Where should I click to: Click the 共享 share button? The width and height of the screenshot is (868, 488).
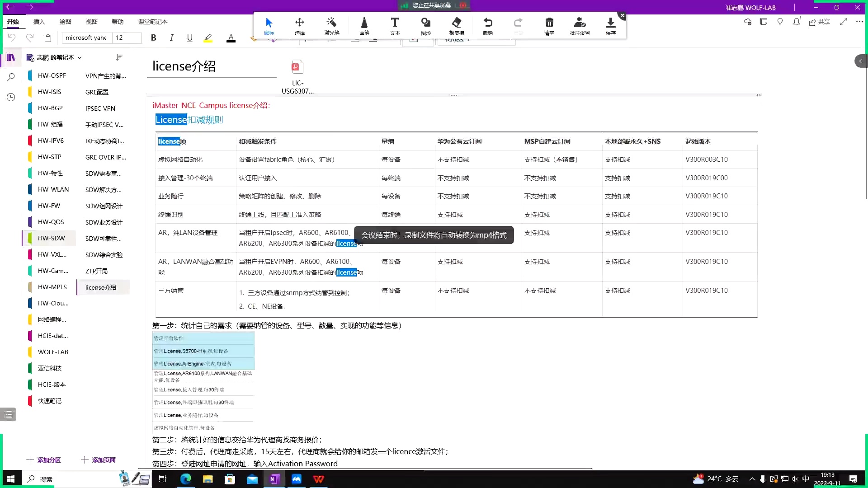pos(821,22)
